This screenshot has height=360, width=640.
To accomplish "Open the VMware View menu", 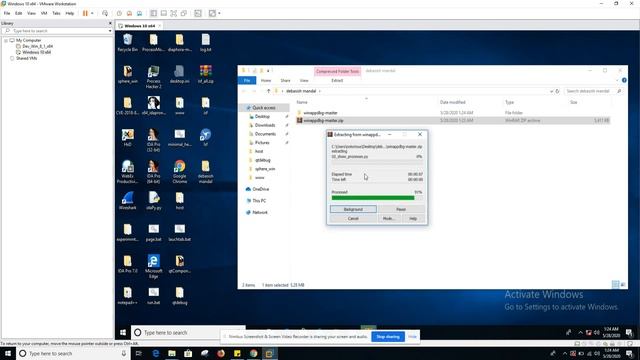I will pos(31,13).
